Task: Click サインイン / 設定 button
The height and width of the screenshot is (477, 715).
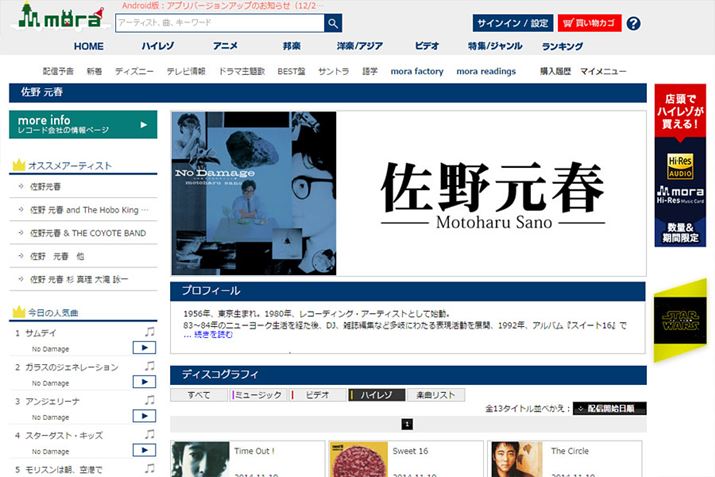Action: click(x=513, y=23)
